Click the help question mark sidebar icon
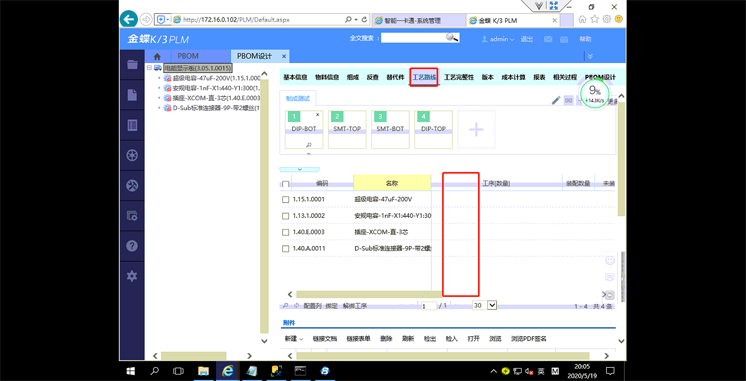 coord(132,246)
